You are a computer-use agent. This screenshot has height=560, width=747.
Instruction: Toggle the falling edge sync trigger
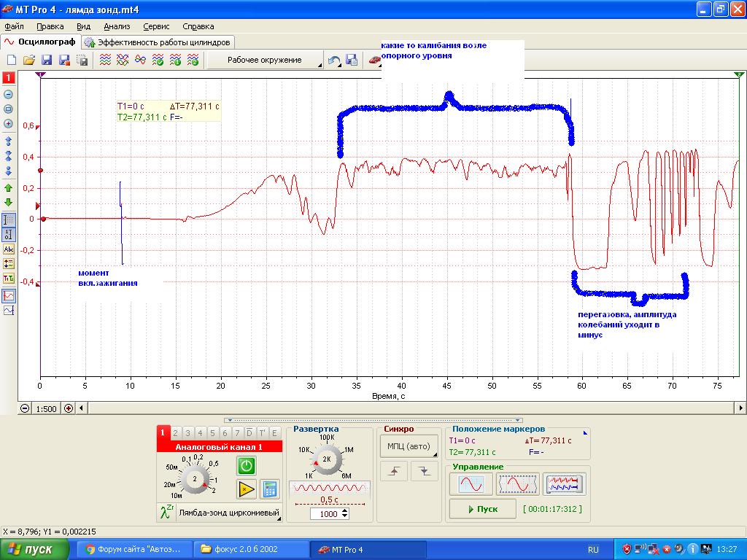(424, 471)
